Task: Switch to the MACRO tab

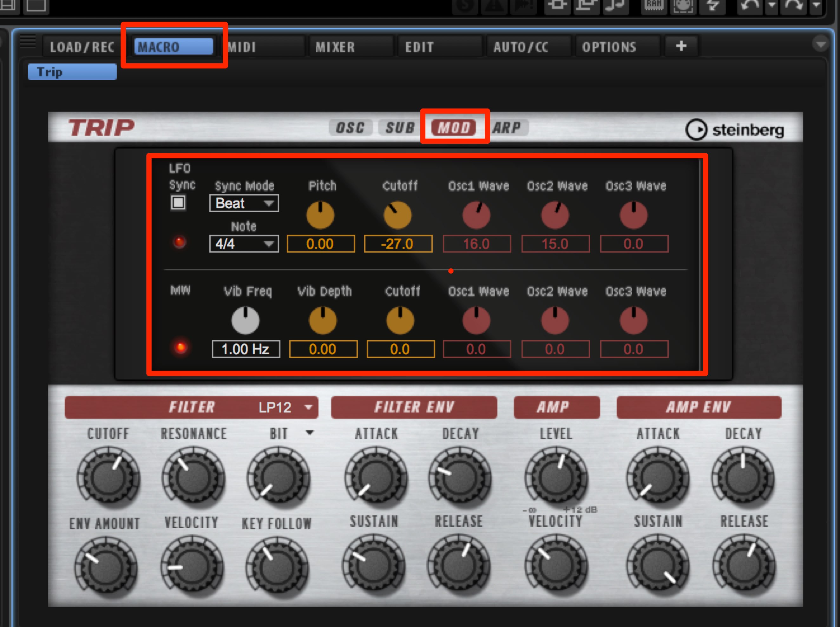Action: click(x=174, y=47)
